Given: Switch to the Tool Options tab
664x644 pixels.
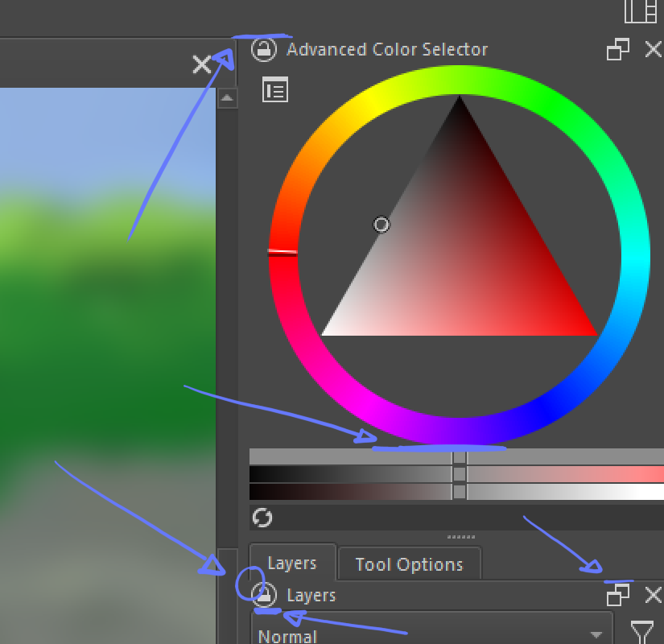Looking at the screenshot, I should point(409,564).
